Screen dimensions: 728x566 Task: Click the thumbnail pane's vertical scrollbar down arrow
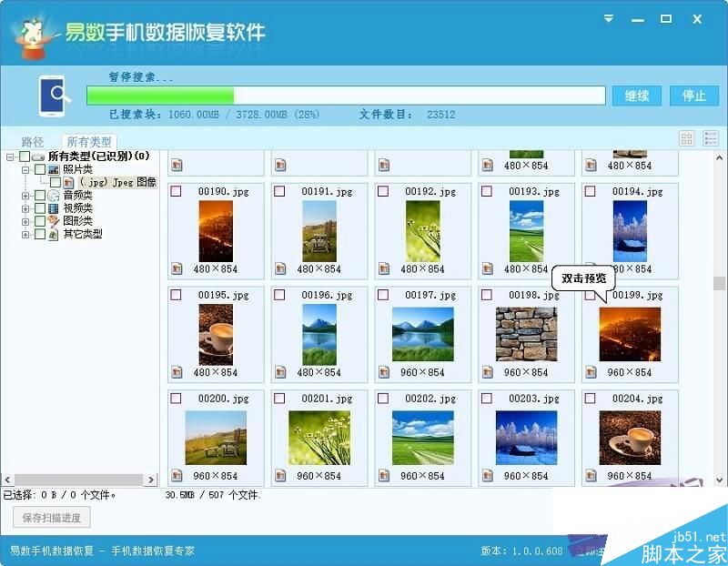click(719, 480)
